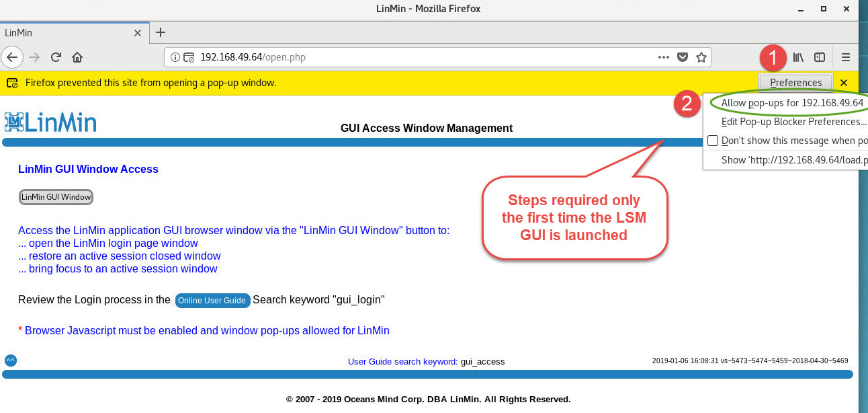868x413 pixels.
Task: Check "Don't show this message" checkbox
Action: 713,141
